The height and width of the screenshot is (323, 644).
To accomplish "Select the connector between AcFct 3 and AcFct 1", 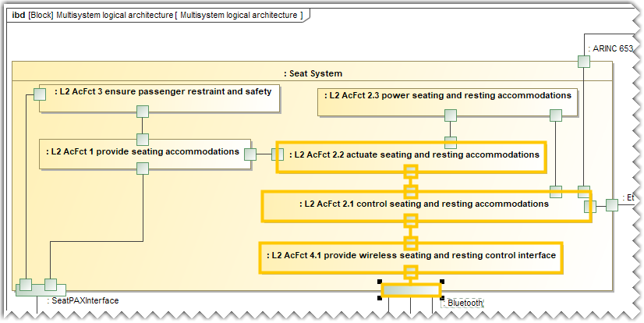I will (x=143, y=126).
